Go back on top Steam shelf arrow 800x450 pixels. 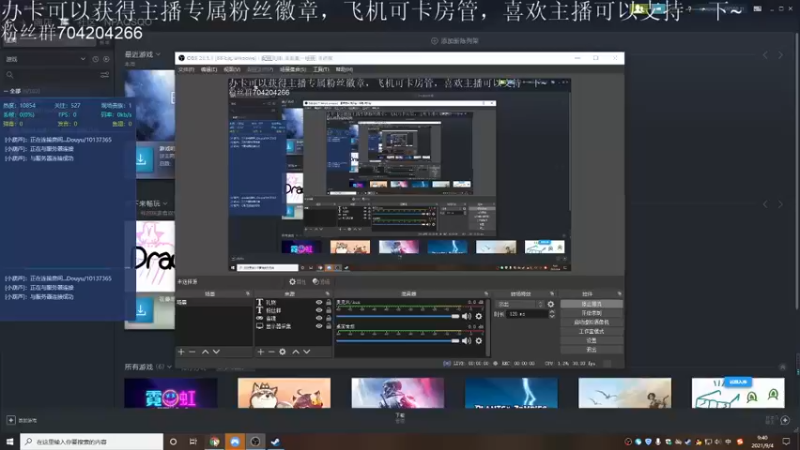click(765, 55)
